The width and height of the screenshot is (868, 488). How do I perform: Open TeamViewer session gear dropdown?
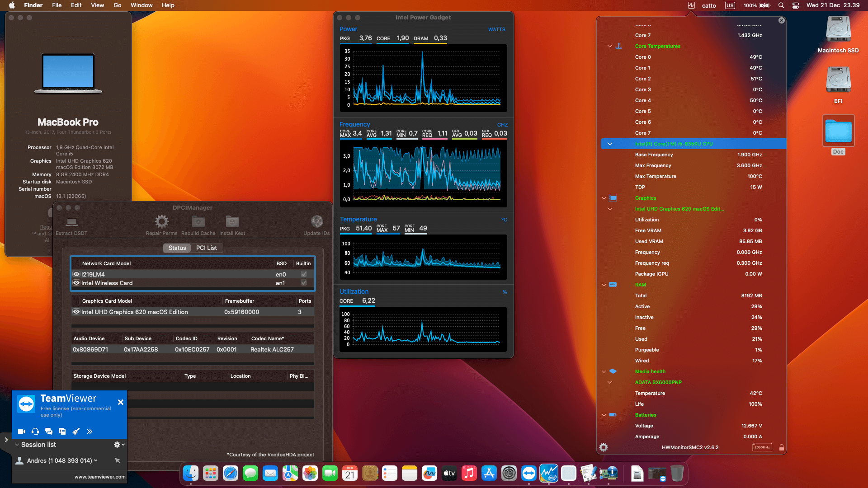(x=119, y=445)
